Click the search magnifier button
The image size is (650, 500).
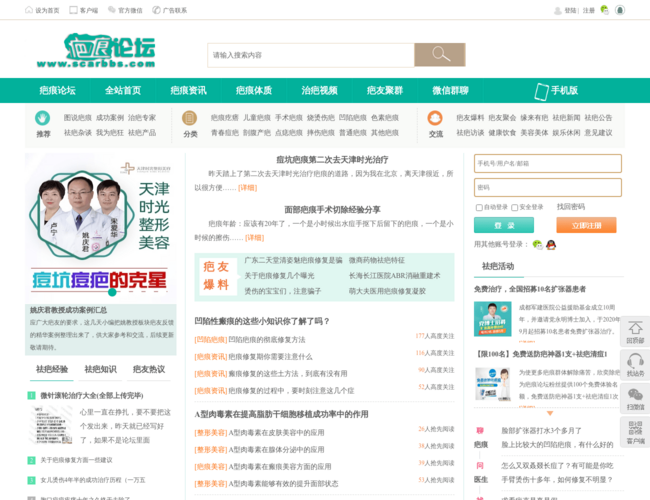point(439,55)
